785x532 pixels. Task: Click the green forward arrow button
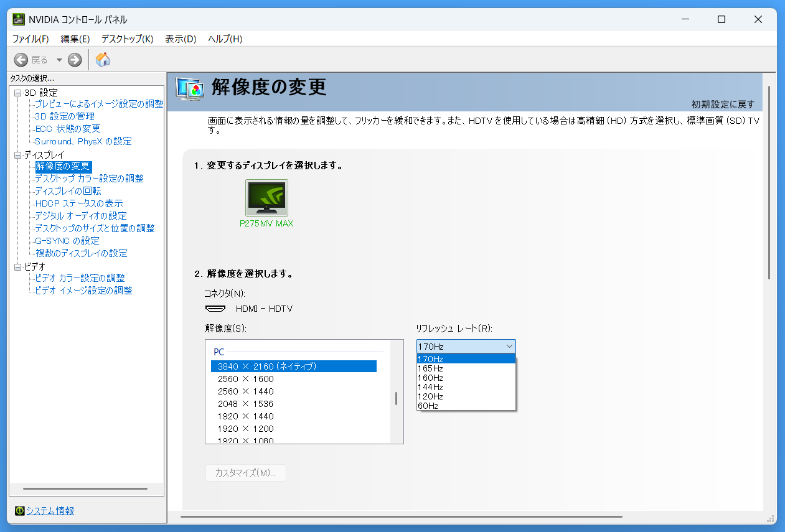[x=75, y=60]
